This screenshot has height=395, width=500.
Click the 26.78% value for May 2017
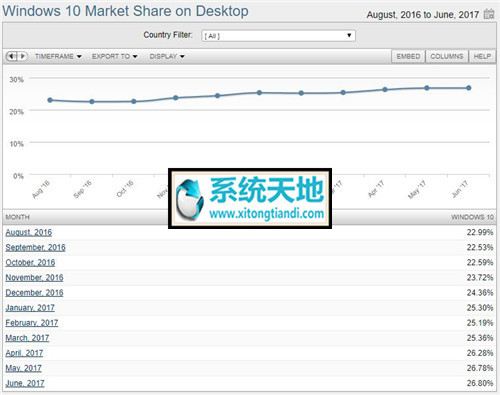pyautogui.click(x=480, y=368)
